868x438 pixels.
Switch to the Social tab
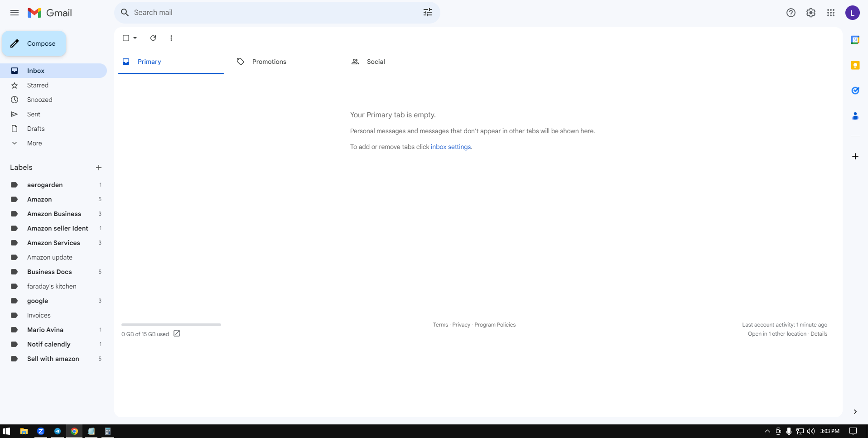click(400, 62)
